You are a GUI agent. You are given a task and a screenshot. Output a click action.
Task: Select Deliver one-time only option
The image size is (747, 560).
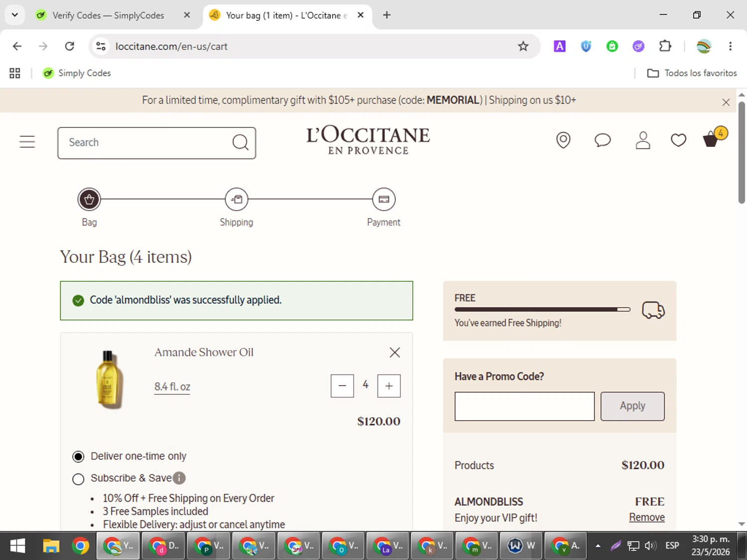point(78,456)
